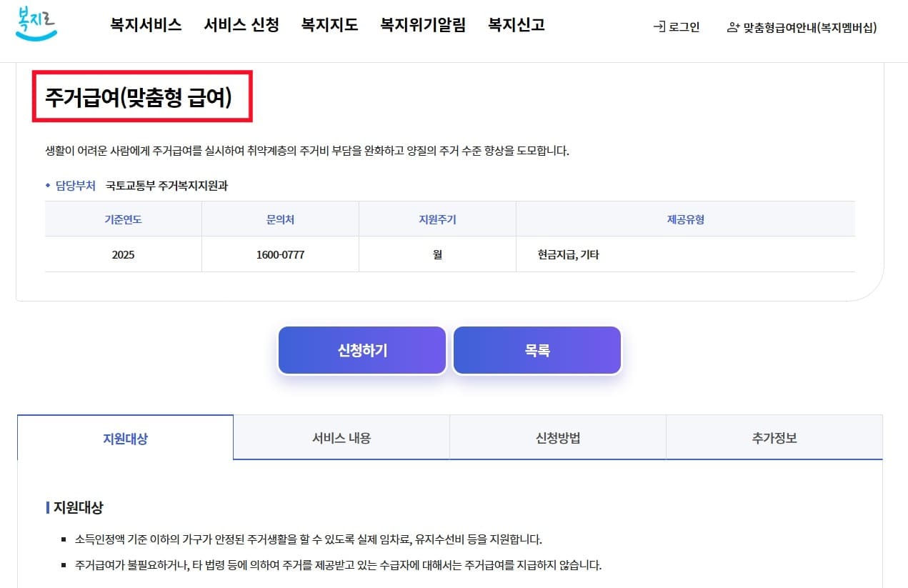This screenshot has width=908, height=588.
Task: Click the 복지로 logo icon
Action: pyautogui.click(x=36, y=24)
